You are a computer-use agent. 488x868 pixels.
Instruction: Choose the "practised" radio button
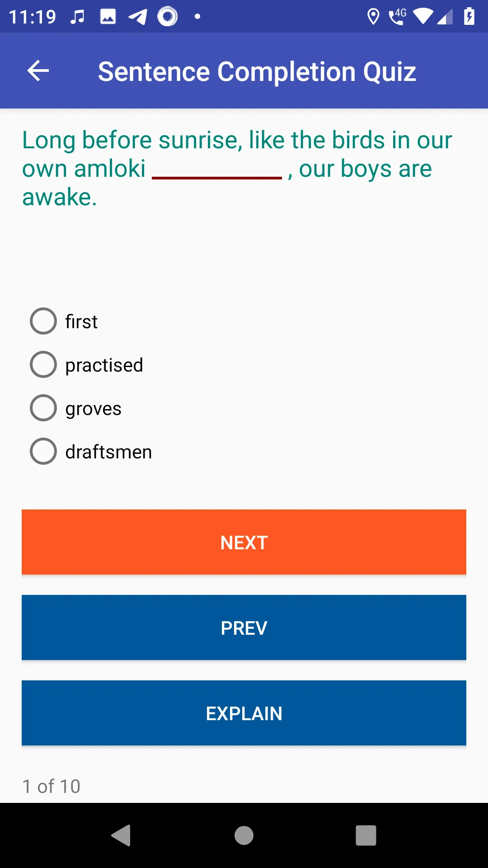click(87, 365)
